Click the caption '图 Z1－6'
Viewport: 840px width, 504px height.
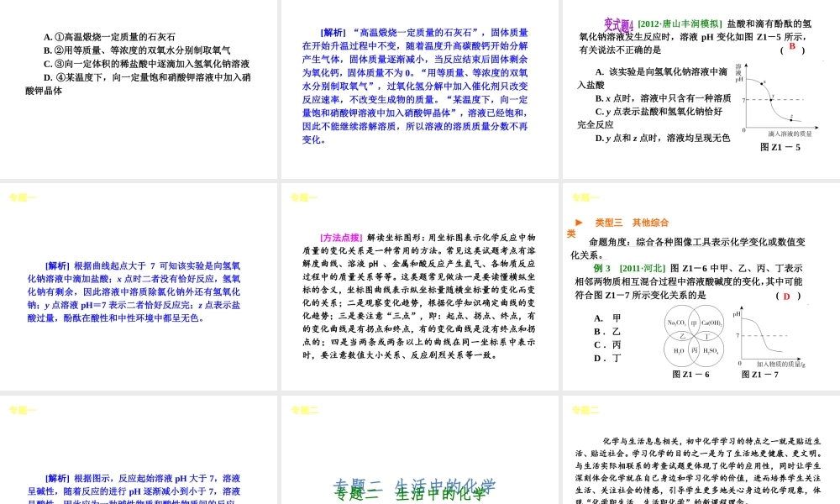pos(690,375)
